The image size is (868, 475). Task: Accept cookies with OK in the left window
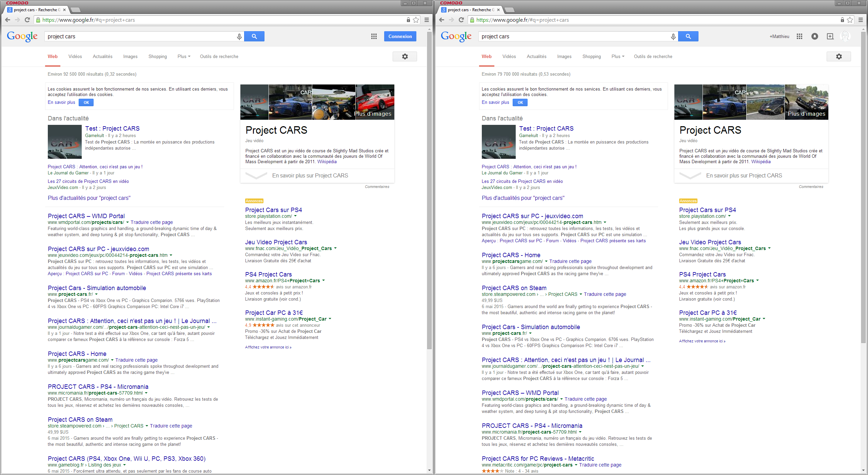click(86, 102)
